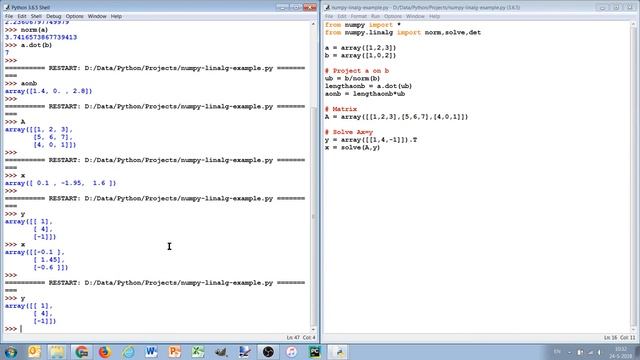
Task: Click 'ub = b/norm(b)' line
Action: pyautogui.click(x=352, y=78)
